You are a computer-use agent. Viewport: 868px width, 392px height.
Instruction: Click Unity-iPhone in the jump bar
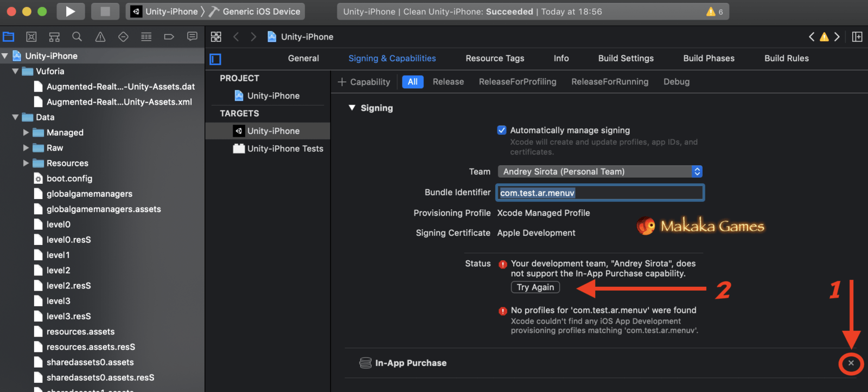(x=301, y=37)
